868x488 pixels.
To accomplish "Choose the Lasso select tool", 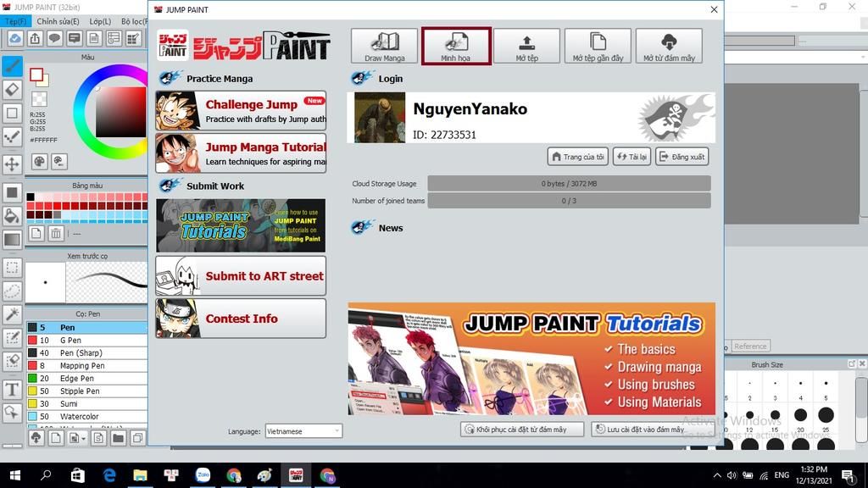I will [12, 291].
